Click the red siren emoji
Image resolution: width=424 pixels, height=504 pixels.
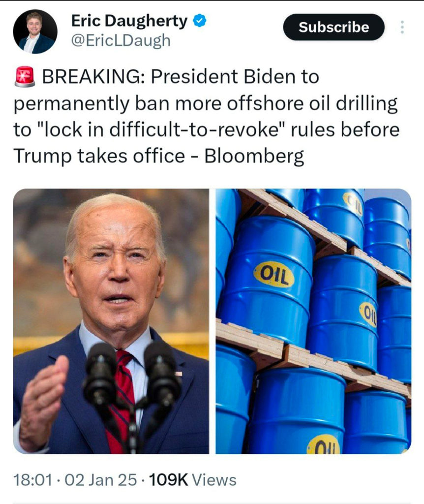click(x=25, y=76)
